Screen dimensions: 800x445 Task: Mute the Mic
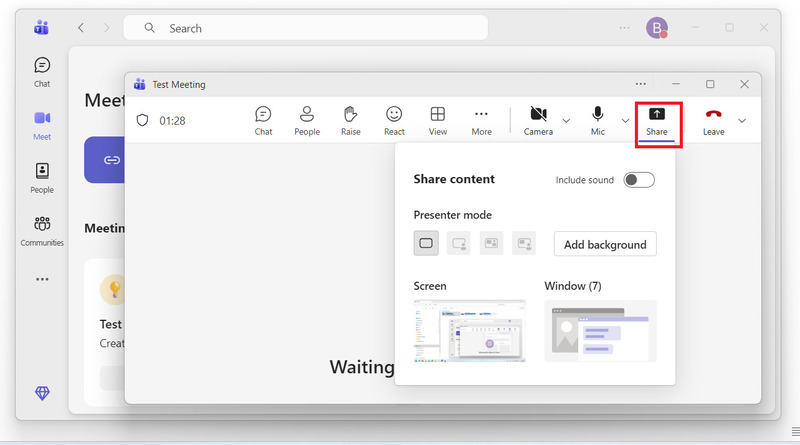coord(598,120)
